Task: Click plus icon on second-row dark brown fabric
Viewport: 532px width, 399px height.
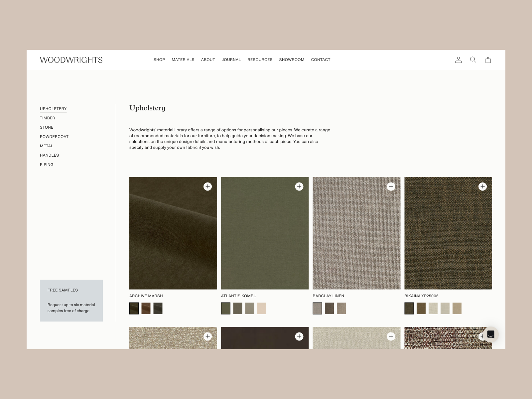Action: [x=299, y=336]
